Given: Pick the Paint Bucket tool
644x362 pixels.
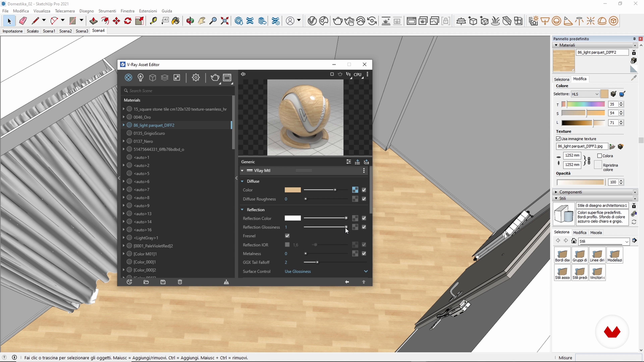Looking at the screenshot, I should [176, 21].
